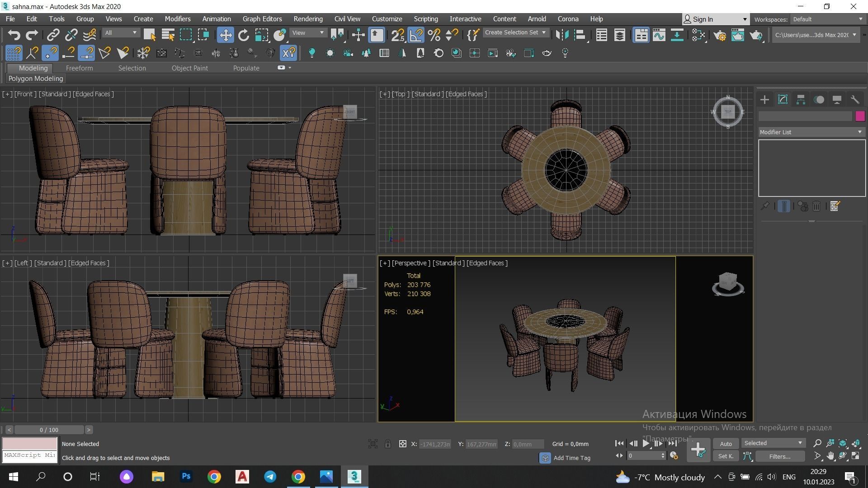Toggle Selection Lock padlock
Screen dimensions: 868x488
[388, 444]
